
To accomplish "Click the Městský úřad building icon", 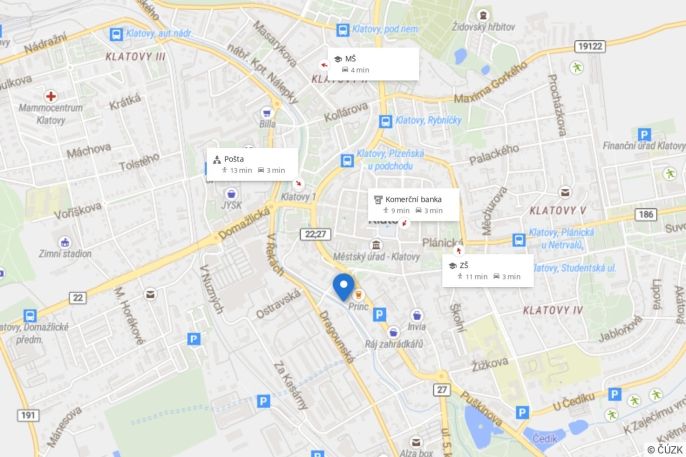I will click(x=376, y=245).
